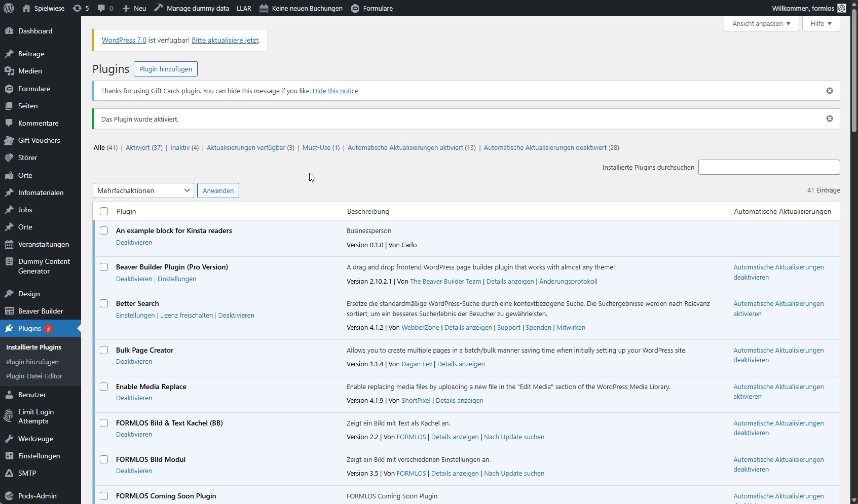Click Werkzeuge wrench icon in sidebar
The width and height of the screenshot is (858, 504).
9,438
